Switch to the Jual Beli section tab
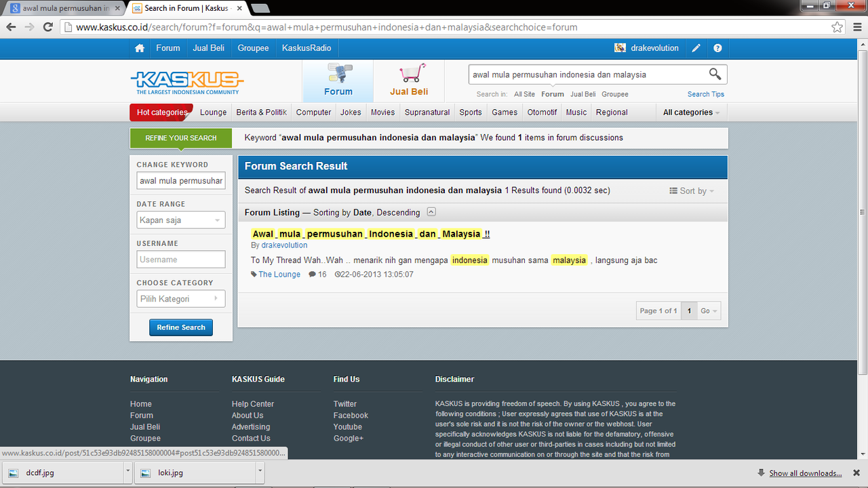Viewport: 868px width, 488px height. [x=409, y=81]
